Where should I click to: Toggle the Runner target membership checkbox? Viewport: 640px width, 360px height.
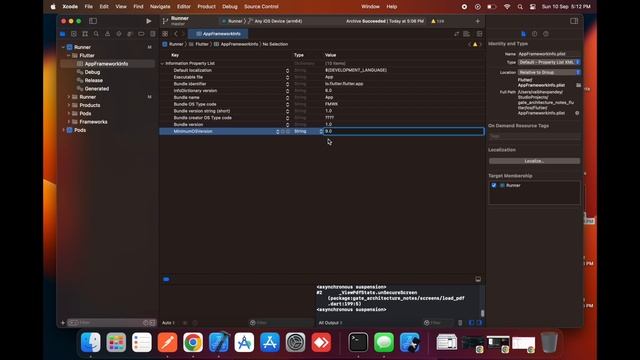point(494,185)
